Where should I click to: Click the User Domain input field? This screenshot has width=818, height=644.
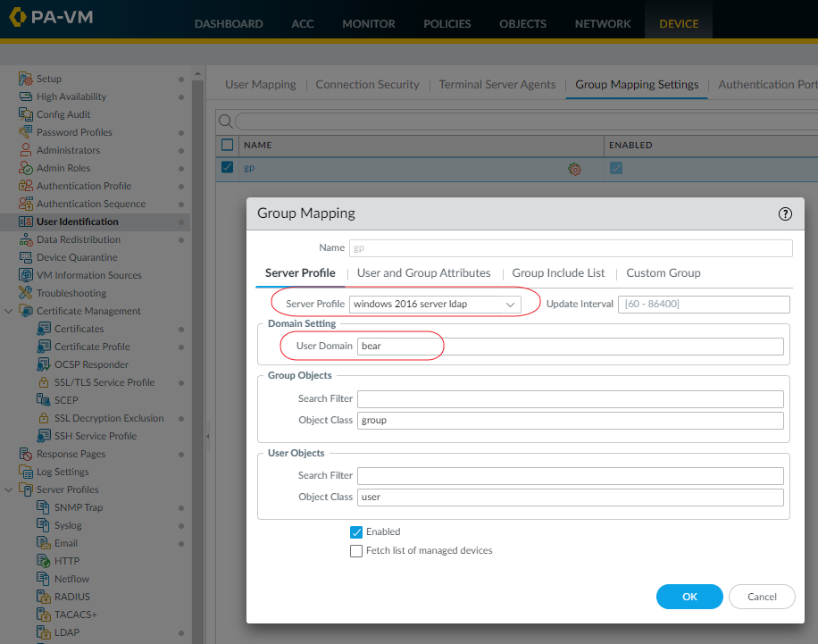pos(570,347)
